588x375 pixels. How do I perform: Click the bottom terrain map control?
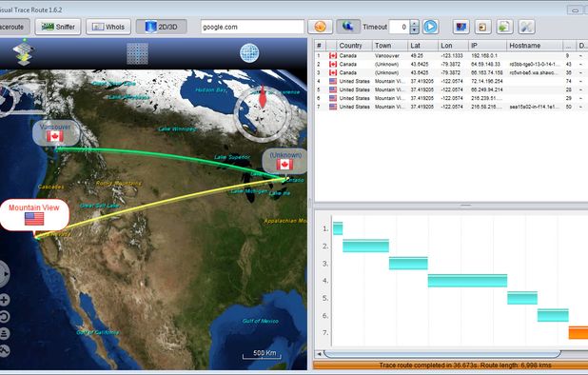click(x=5, y=350)
